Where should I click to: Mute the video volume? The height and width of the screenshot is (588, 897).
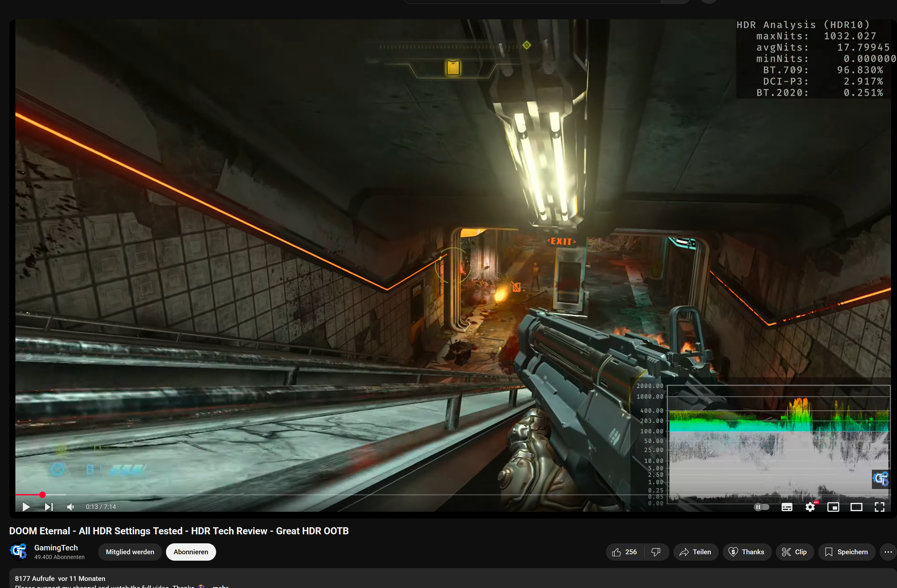(x=70, y=507)
